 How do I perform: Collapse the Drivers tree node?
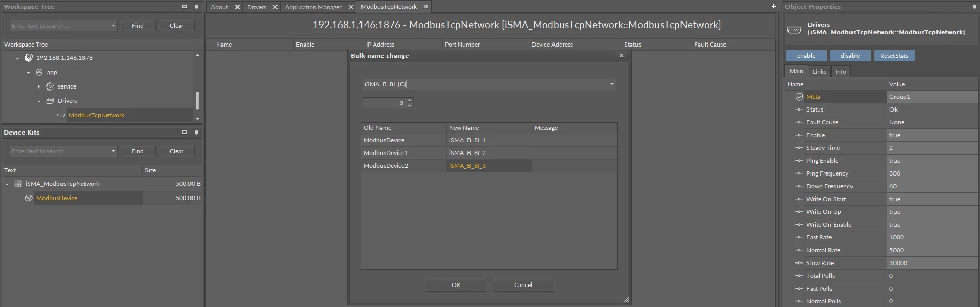point(39,101)
